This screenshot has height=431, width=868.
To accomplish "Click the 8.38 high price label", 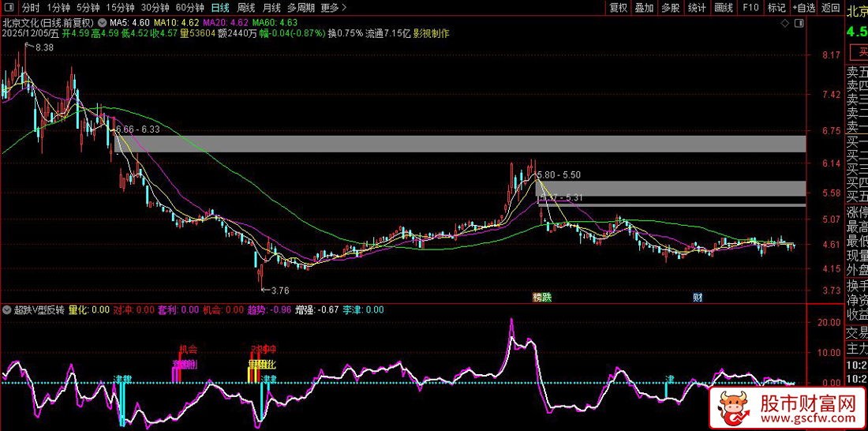I will pos(44,48).
